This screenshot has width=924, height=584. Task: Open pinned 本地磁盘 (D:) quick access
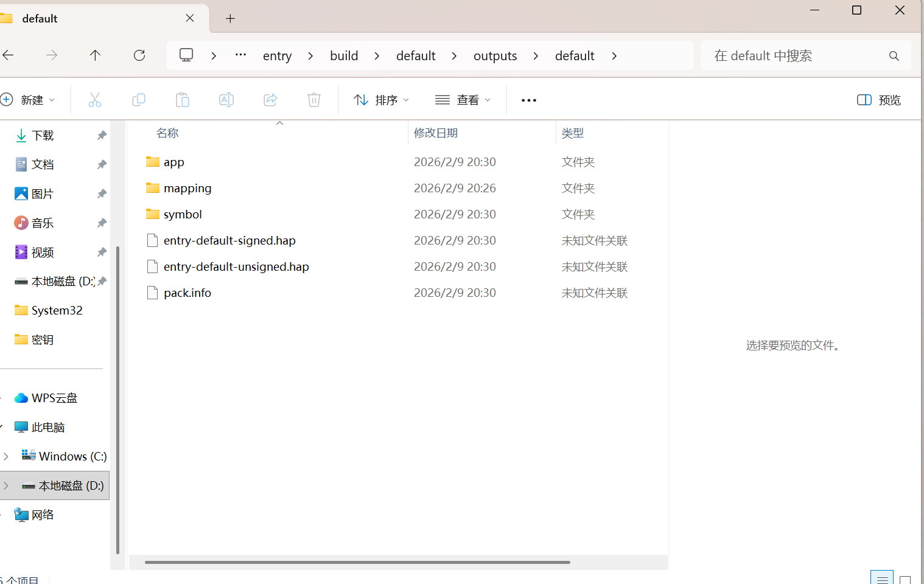55,281
